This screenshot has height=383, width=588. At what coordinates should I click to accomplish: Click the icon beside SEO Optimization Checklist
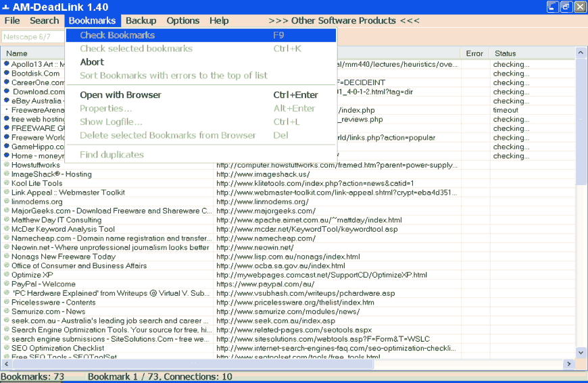coord(6,348)
